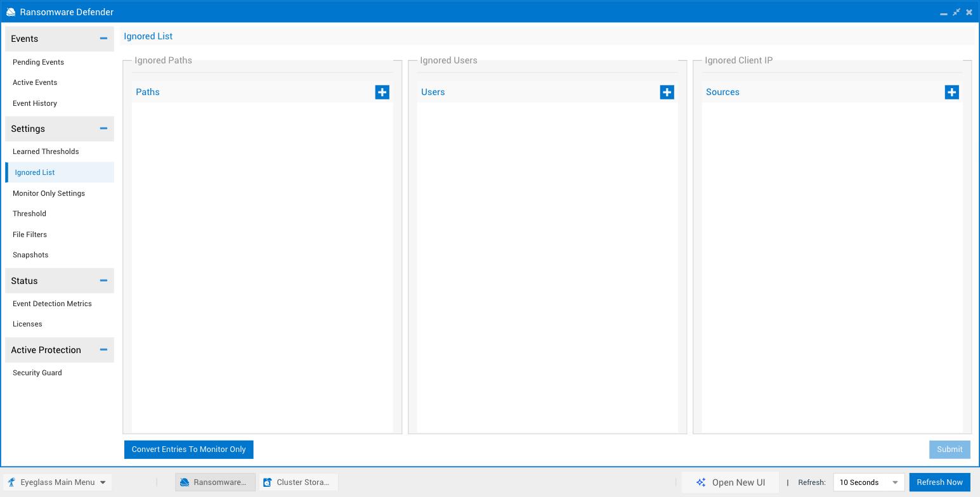Maximize the Ransomware Defender window
Viewport: 980px width, 497px height.
click(956, 12)
